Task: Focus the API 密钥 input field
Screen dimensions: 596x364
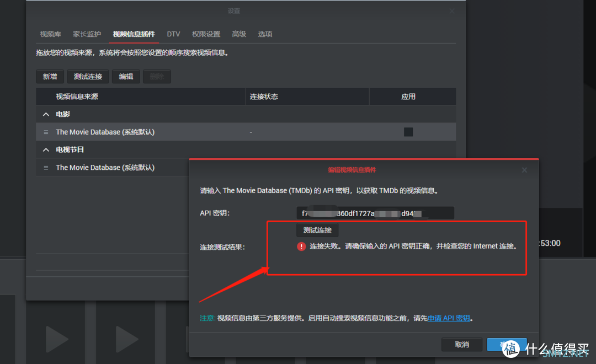Action: (x=375, y=213)
